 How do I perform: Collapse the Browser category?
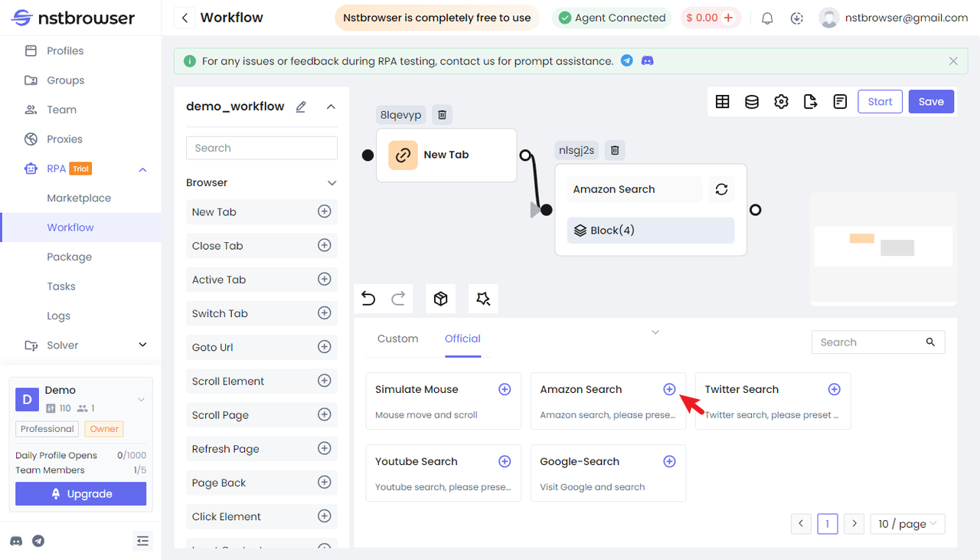coord(332,183)
